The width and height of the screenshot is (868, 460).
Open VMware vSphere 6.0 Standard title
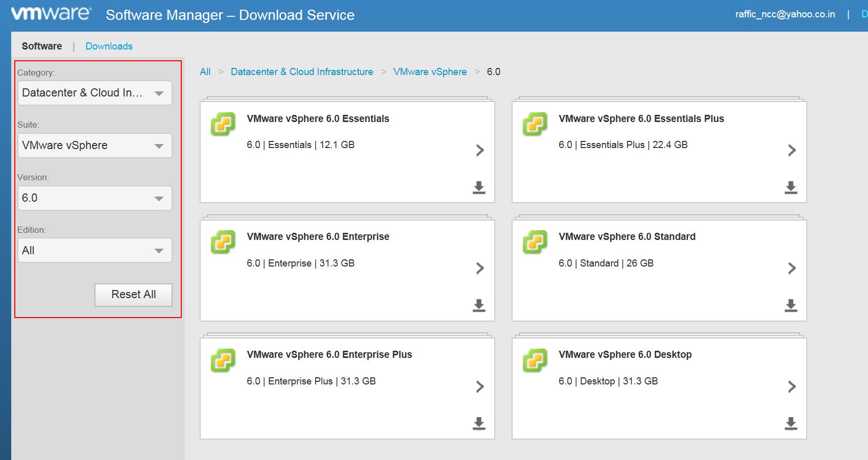tap(627, 236)
